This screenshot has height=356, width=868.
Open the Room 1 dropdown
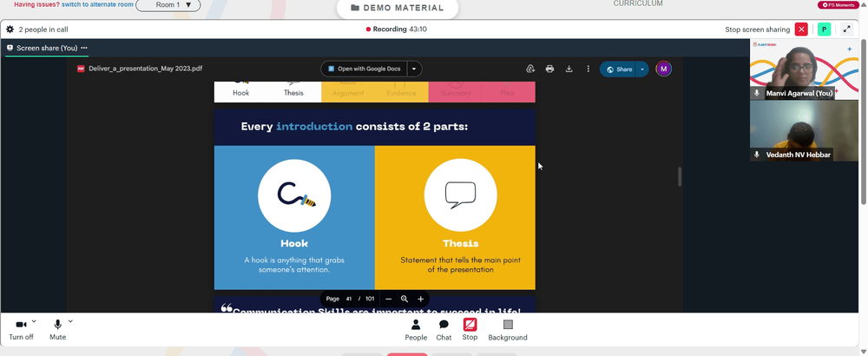(x=168, y=5)
